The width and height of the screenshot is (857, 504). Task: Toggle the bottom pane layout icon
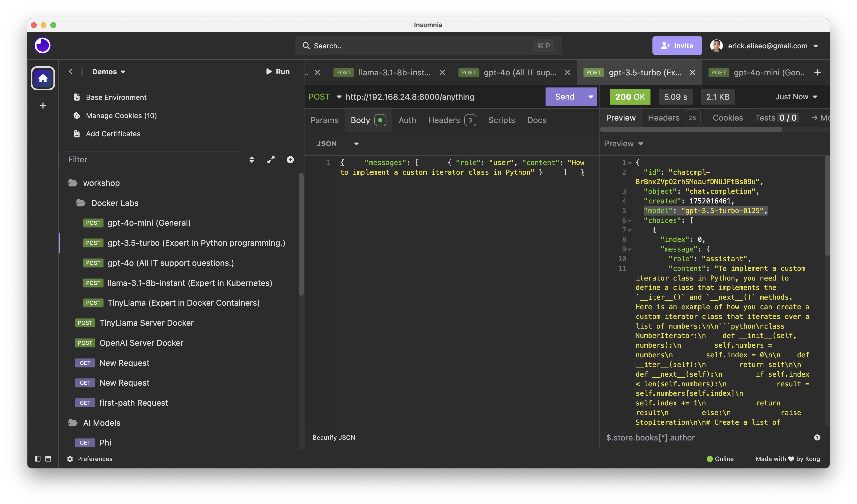[x=48, y=459]
